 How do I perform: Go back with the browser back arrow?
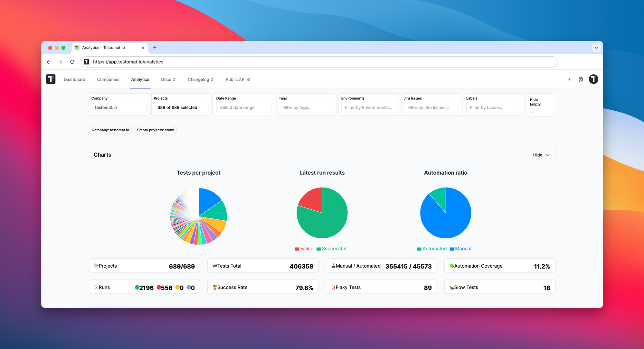point(49,62)
